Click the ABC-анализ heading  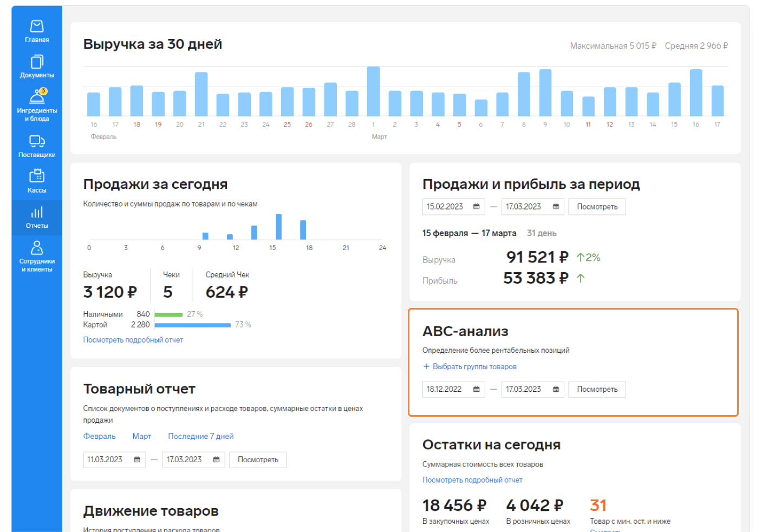click(465, 331)
